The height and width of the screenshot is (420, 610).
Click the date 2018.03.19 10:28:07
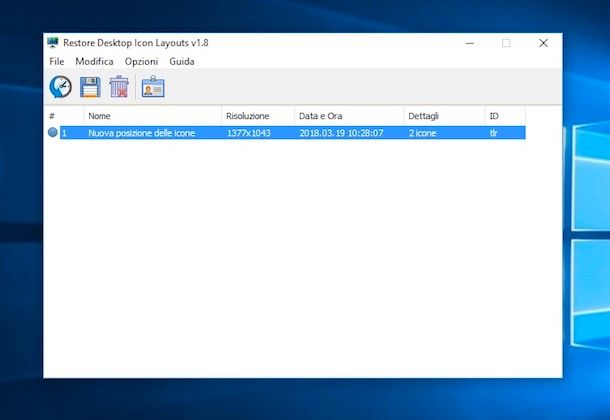click(x=341, y=133)
